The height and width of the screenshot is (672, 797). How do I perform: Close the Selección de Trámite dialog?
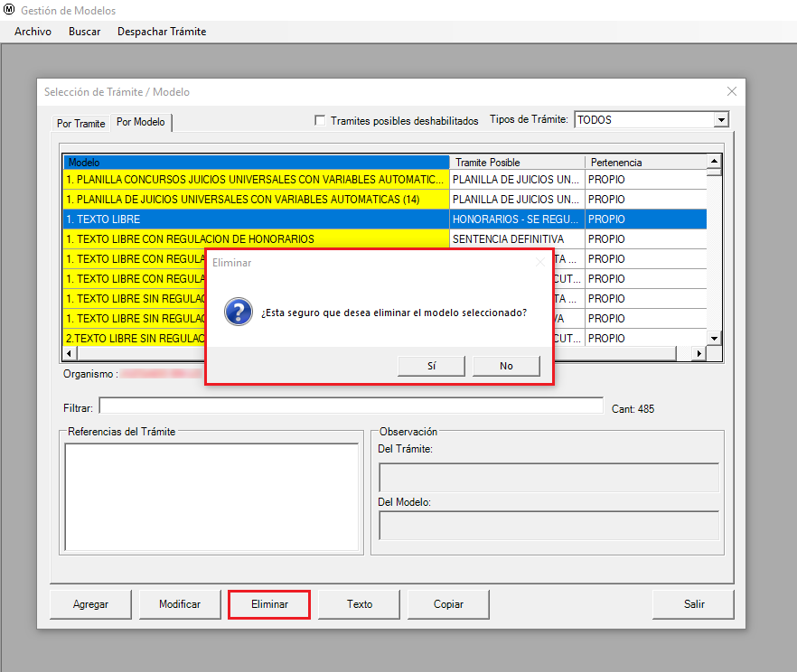pos(732,91)
